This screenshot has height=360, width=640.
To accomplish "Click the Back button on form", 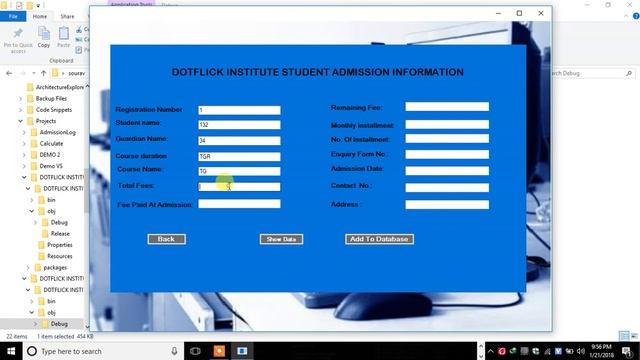I will (x=167, y=239).
